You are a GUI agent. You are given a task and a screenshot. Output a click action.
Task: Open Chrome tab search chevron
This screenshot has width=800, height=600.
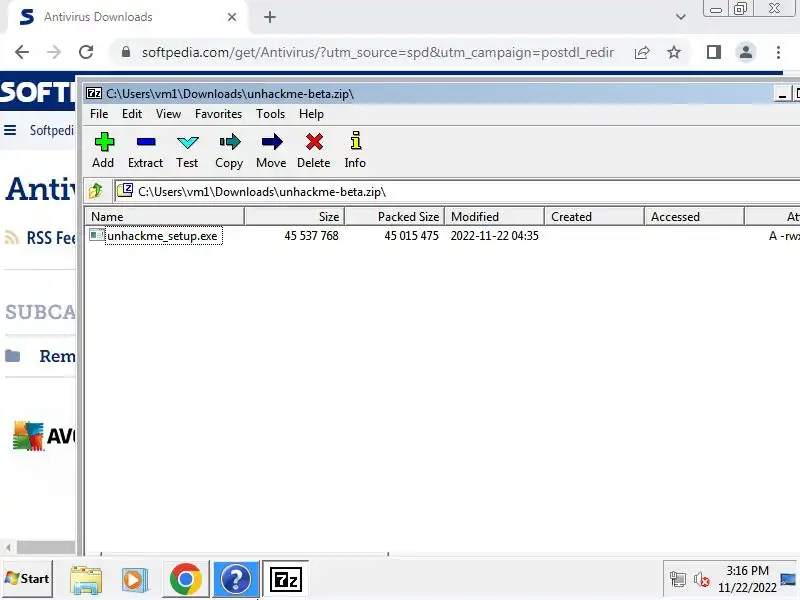[x=681, y=17]
